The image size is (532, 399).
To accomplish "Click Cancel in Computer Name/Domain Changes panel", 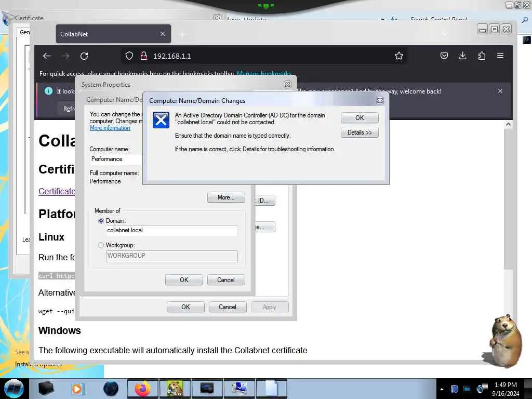I will coord(226,280).
